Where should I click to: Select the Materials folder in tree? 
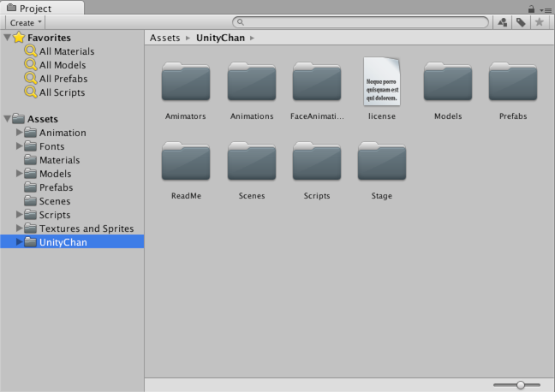coord(52,160)
